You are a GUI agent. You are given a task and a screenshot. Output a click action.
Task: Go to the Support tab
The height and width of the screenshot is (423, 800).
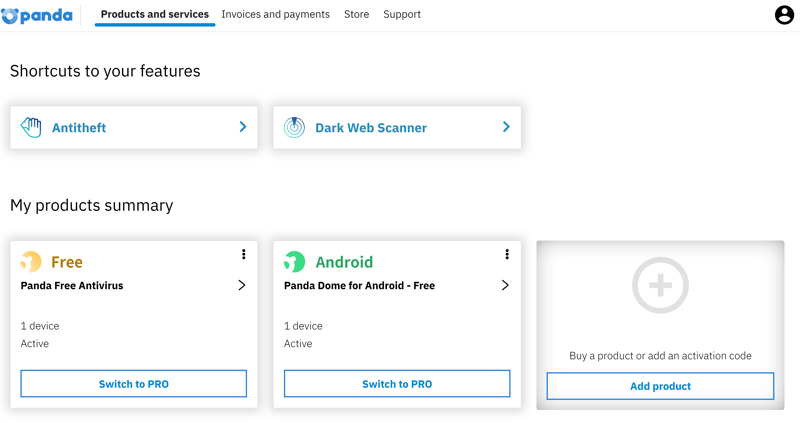402,14
